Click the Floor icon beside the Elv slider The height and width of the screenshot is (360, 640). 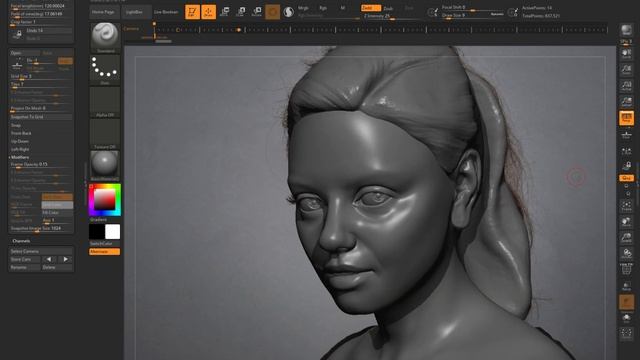pos(17,64)
